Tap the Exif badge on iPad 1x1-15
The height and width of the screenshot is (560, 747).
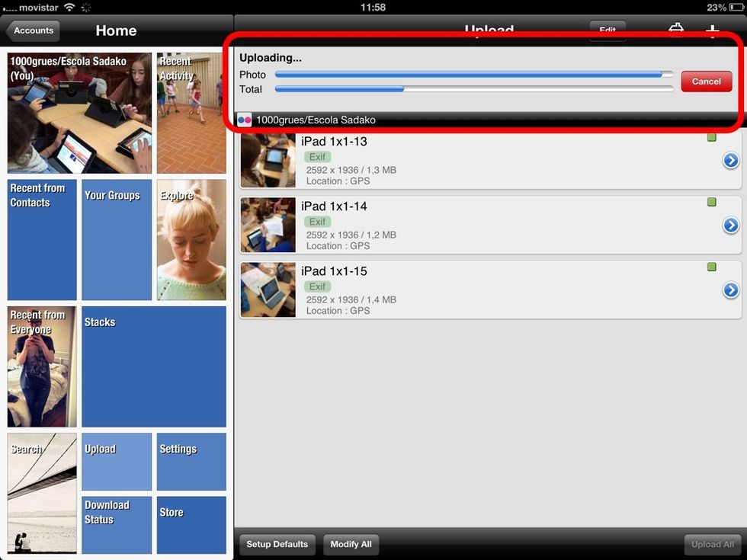tap(317, 286)
